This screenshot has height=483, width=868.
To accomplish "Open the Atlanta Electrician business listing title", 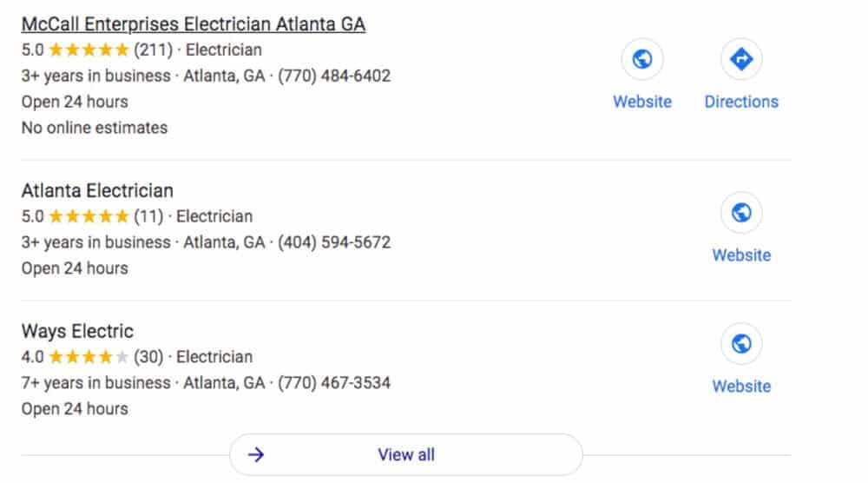I will tap(97, 190).
